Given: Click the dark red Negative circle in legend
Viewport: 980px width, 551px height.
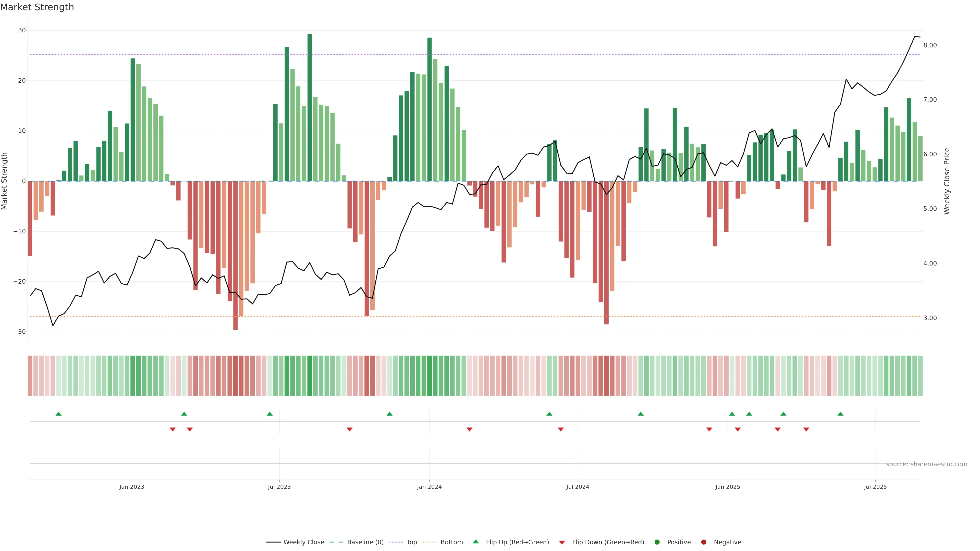Looking at the screenshot, I should [x=703, y=542].
